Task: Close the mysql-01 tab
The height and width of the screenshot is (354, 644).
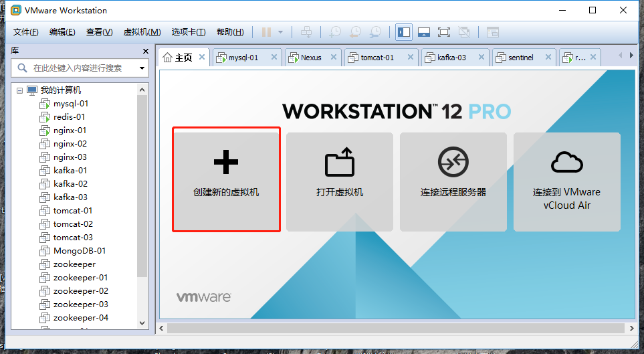Action: (x=274, y=57)
